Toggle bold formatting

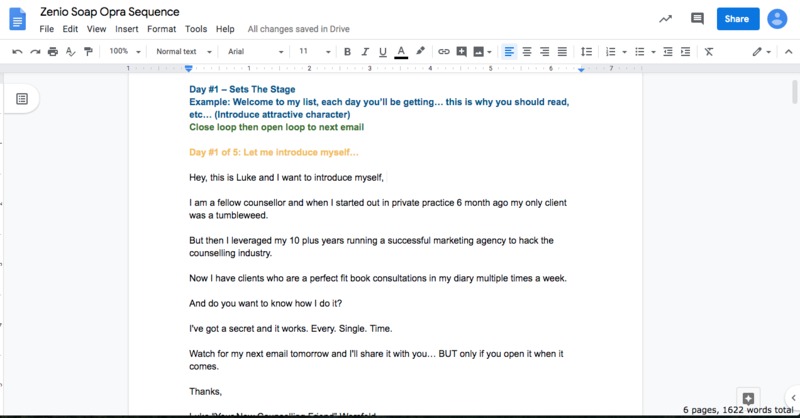point(347,52)
